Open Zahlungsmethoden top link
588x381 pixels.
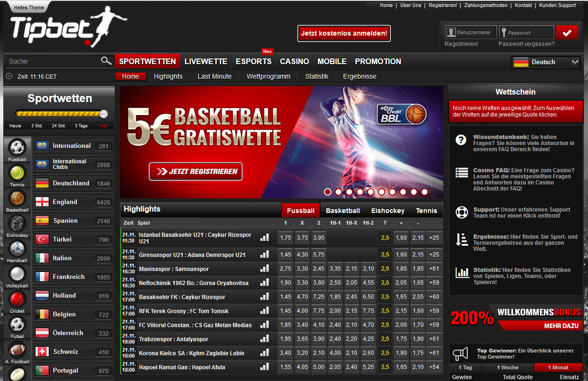pos(486,5)
